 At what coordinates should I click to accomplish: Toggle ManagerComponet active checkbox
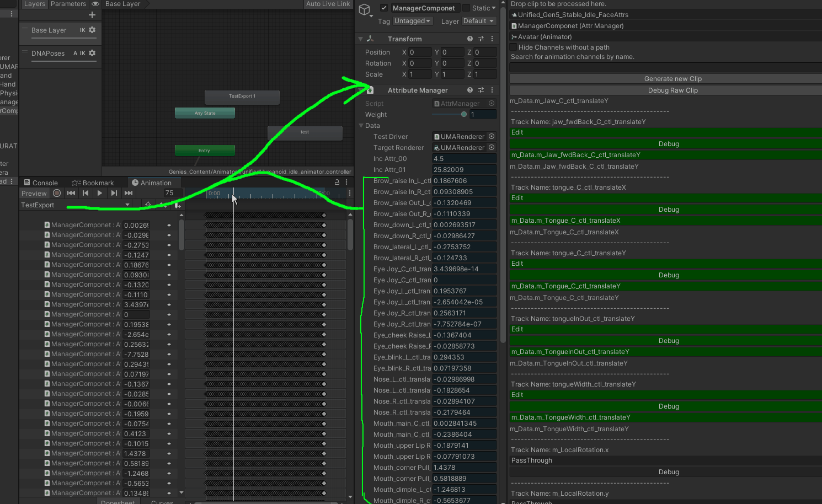coord(384,8)
